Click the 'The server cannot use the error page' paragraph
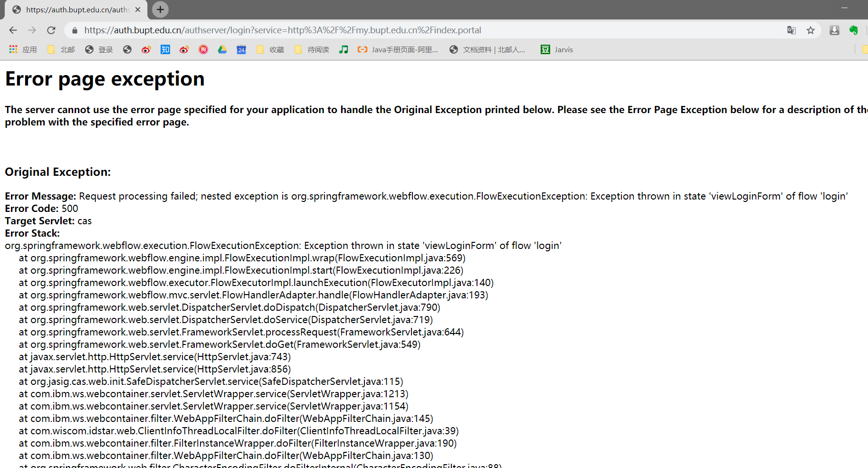The width and height of the screenshot is (868, 468). click(x=436, y=116)
